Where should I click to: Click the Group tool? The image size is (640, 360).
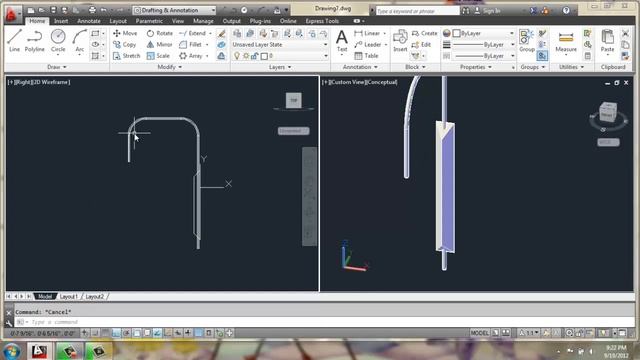pyautogui.click(x=527, y=41)
